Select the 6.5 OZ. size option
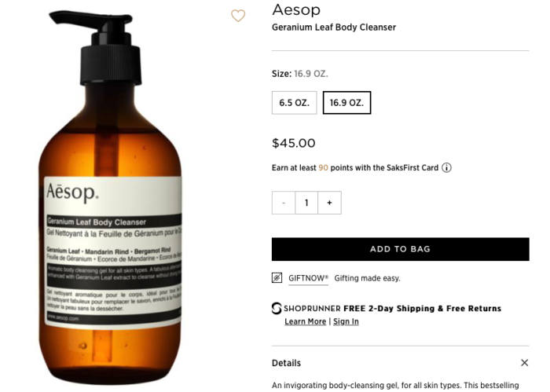This screenshot has height=392, width=550. [x=295, y=103]
